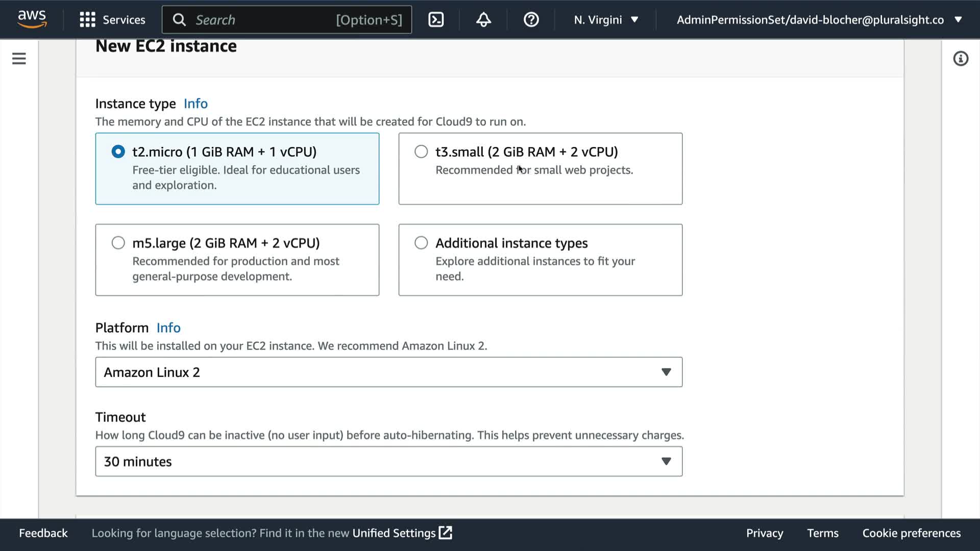This screenshot has height=551, width=980.
Task: Select the t2.micro radio button
Action: point(118,152)
